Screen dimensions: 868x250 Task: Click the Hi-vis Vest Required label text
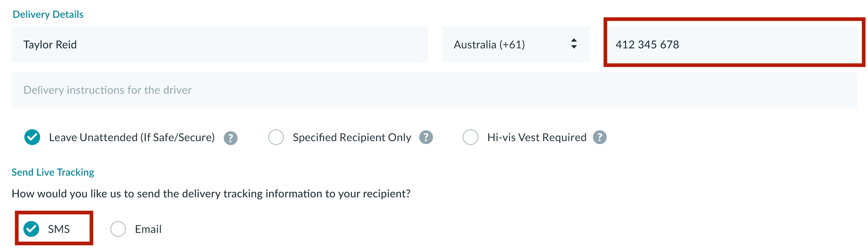coord(537,137)
